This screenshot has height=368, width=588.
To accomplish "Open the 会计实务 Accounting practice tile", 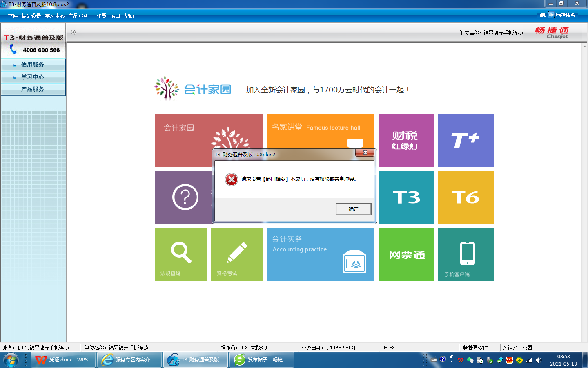I will [x=321, y=255].
